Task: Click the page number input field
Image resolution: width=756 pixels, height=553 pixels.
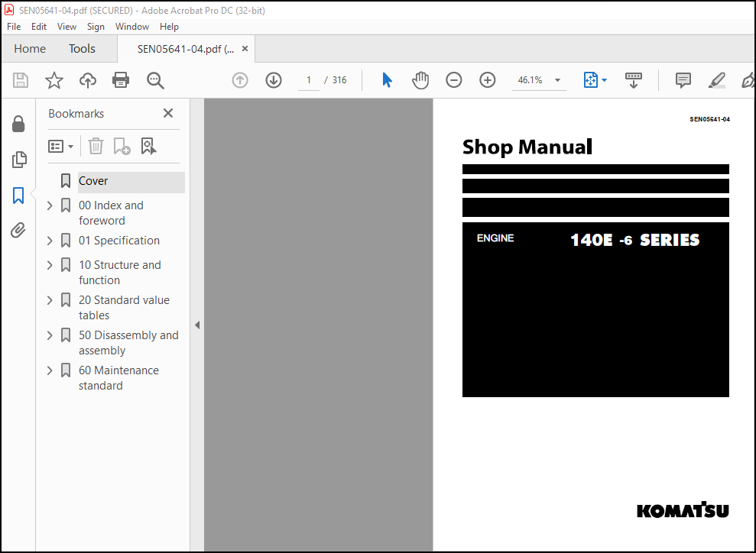Action: click(309, 80)
